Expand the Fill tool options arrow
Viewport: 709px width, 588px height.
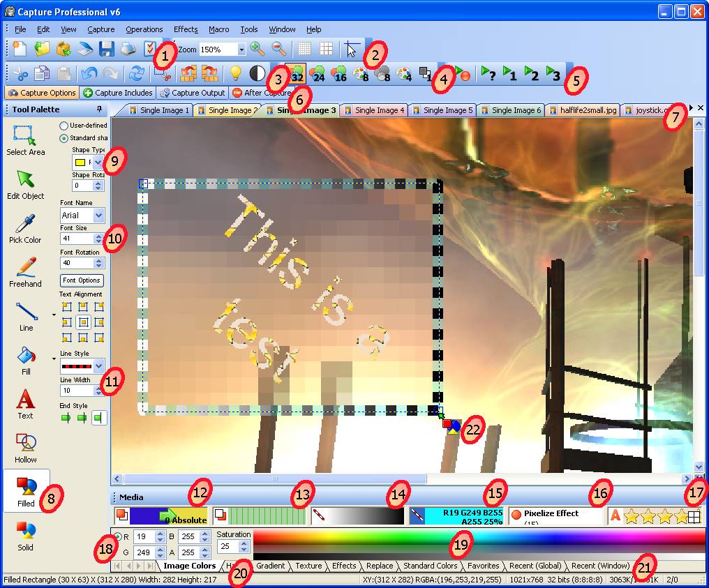point(54,359)
